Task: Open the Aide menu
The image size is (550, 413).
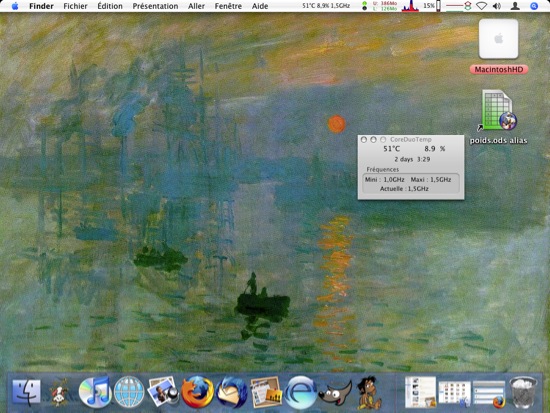Action: [x=260, y=6]
